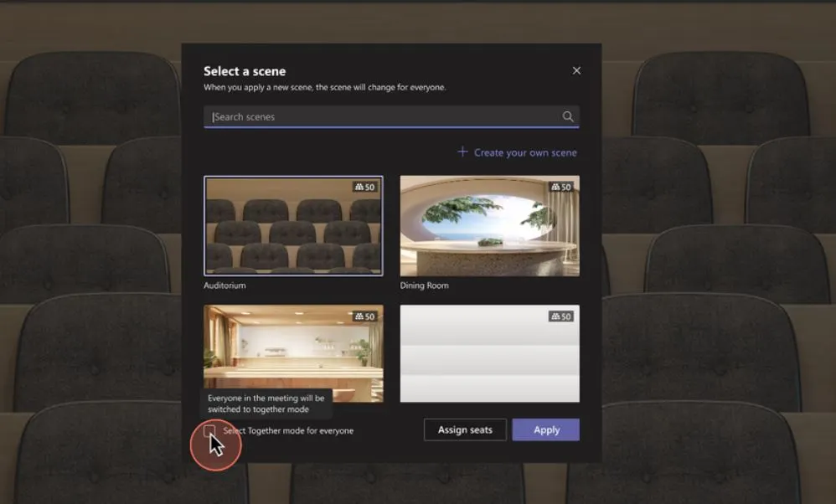Enable Select Together mode for everyone checkbox
This screenshot has height=504, width=836.
tap(209, 430)
